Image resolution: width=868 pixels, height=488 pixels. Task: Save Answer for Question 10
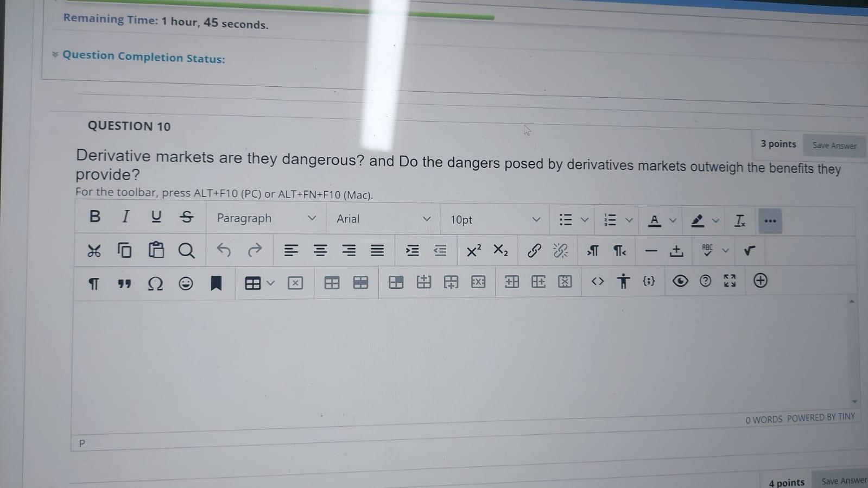pyautogui.click(x=834, y=145)
